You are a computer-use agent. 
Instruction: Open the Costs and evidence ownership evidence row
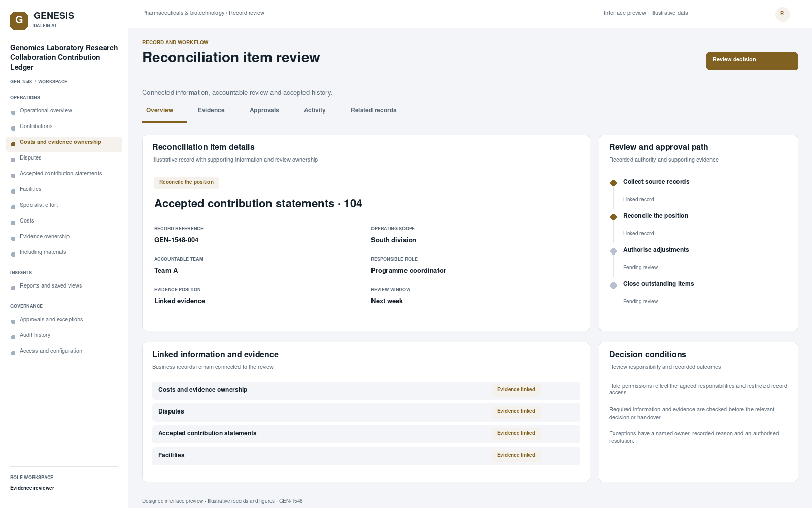[x=366, y=390]
